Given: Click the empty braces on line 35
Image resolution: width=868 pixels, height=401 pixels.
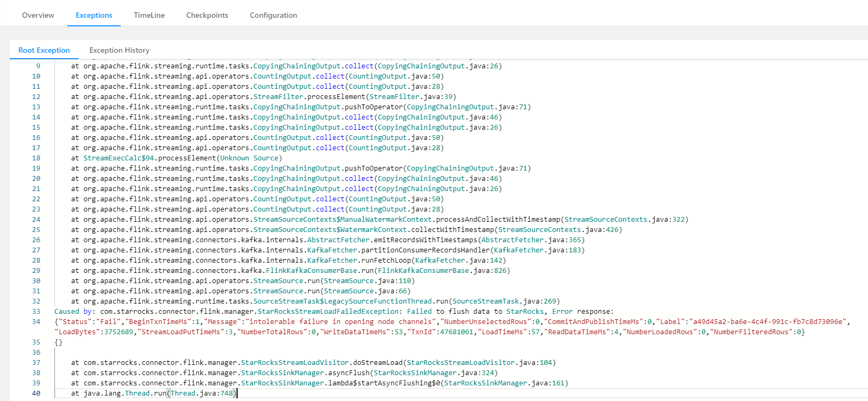Looking at the screenshot, I should [59, 342].
